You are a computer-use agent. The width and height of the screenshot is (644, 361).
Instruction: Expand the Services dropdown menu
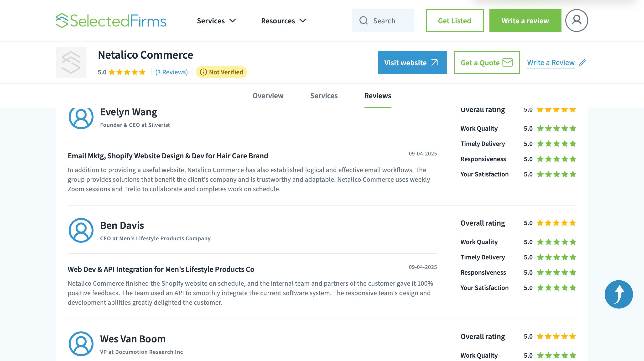[216, 21]
